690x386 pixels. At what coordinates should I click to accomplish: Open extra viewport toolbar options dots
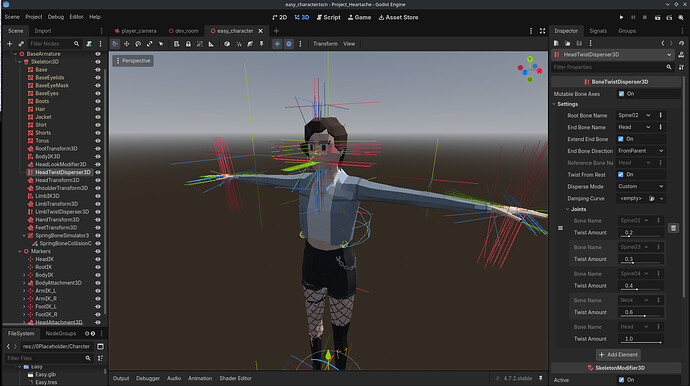(301, 44)
